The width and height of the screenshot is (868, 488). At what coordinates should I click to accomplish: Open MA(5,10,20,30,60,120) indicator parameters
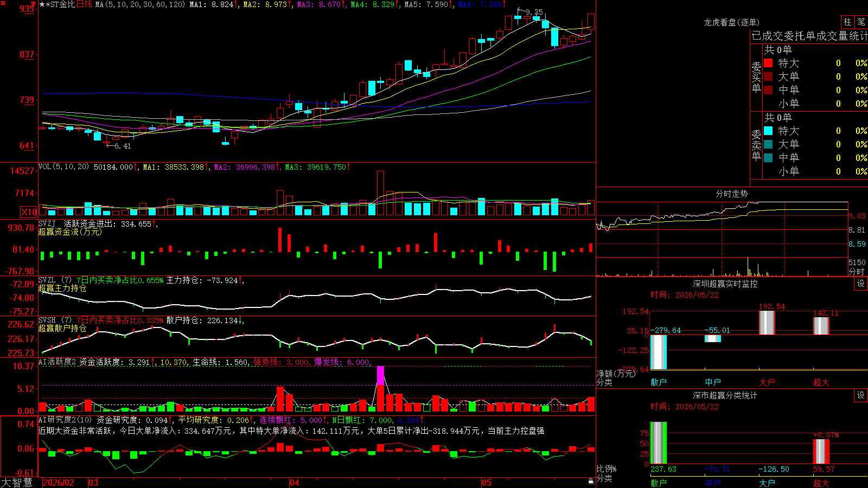click(140, 4)
